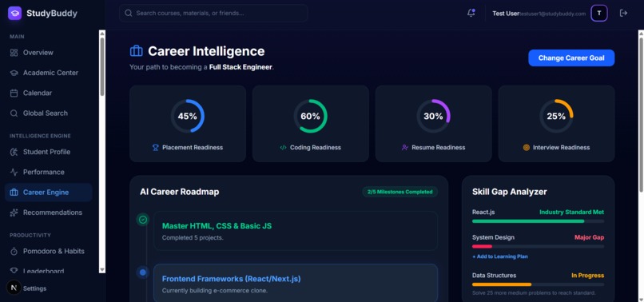Viewport: 644px width, 302px height.
Task: Click user icon next to Resume Readiness
Action: coord(405,148)
